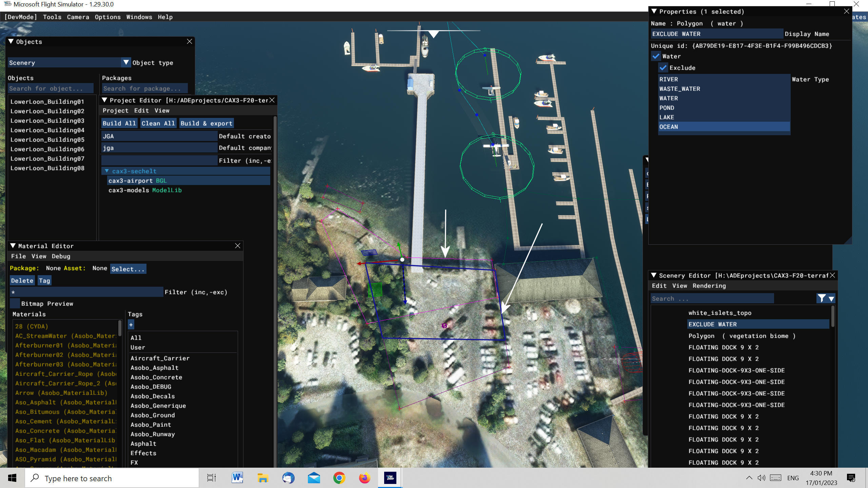Open the Help menu
The height and width of the screenshot is (488, 868).
(165, 17)
